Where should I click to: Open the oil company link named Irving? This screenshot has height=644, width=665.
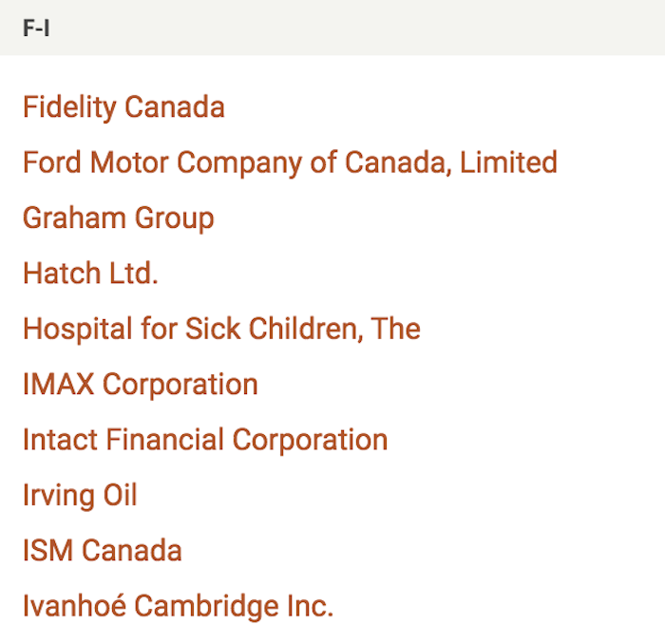80,495
